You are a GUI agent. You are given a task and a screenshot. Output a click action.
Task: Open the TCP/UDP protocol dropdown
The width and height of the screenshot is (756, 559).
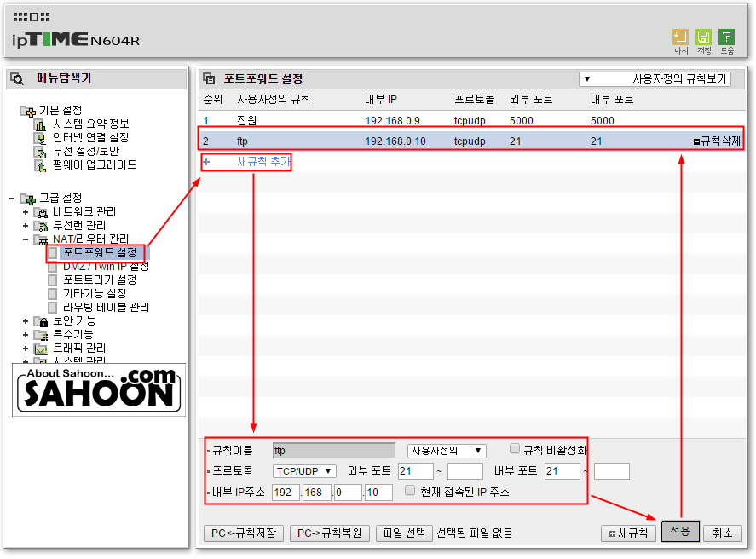click(304, 471)
